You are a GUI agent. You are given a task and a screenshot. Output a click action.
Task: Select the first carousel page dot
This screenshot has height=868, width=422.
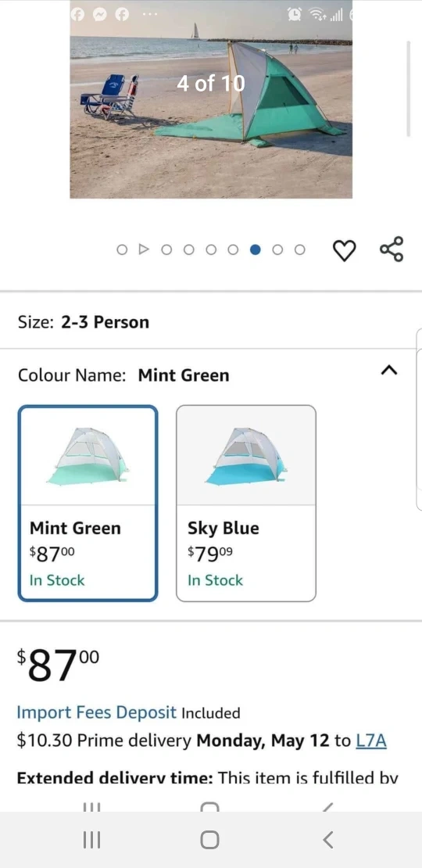pos(122,249)
